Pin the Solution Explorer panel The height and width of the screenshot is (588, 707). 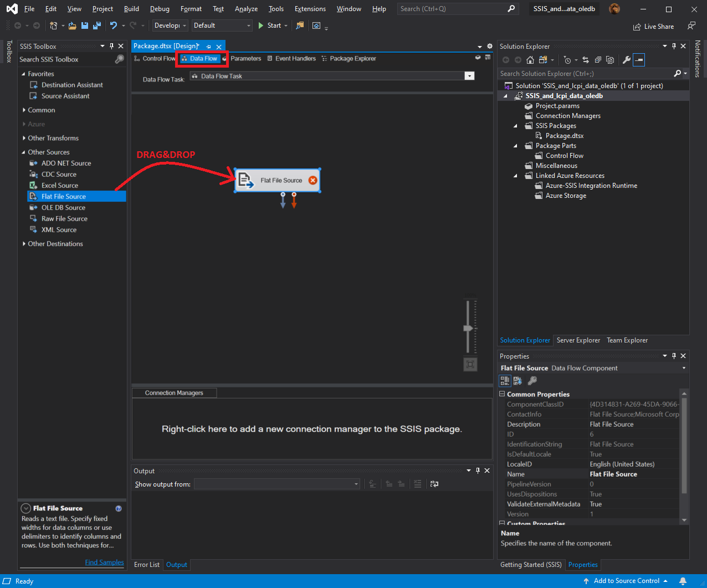[674, 46]
